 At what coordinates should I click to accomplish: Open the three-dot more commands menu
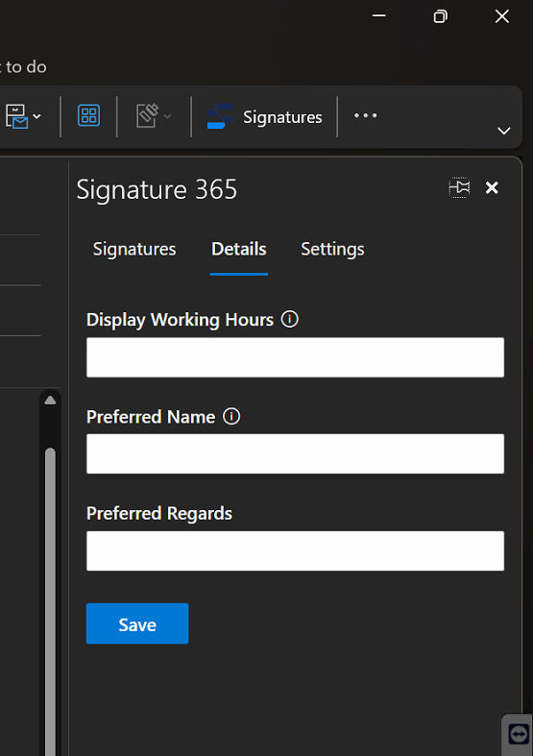pos(365,115)
